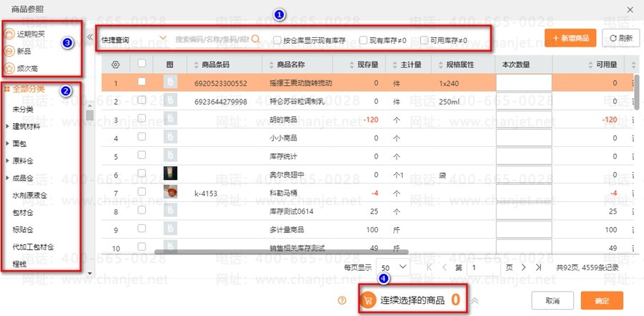This screenshot has height=316, width=644.
Task: Close the 商品参照 dialog
Action: point(630,9)
